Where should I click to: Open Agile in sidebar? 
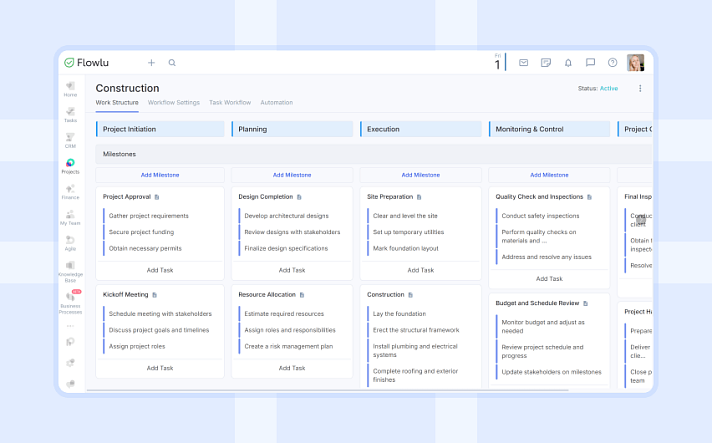(x=70, y=243)
